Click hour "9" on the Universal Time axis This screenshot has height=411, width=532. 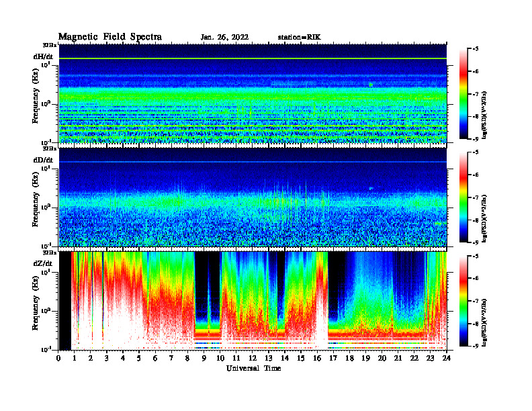click(204, 359)
